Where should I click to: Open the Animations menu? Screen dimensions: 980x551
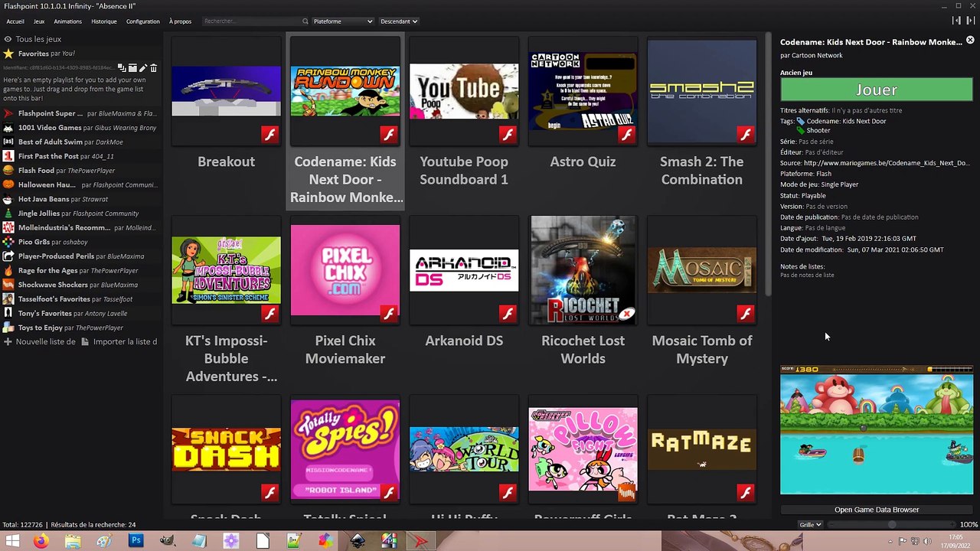68,21
